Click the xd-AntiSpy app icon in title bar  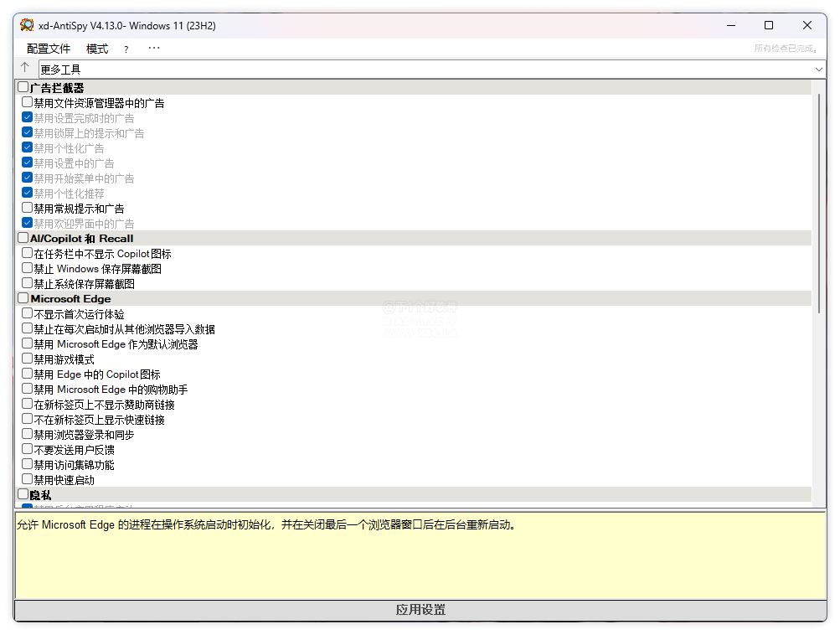[x=27, y=25]
